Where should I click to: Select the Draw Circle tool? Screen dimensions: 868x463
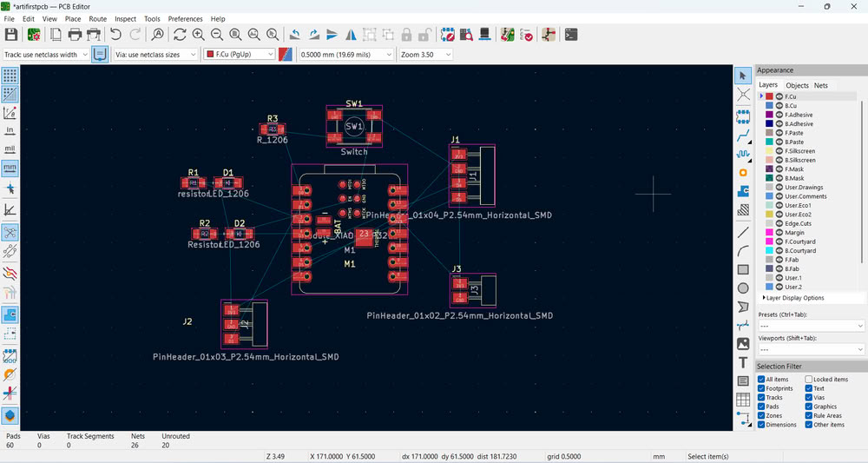click(743, 288)
